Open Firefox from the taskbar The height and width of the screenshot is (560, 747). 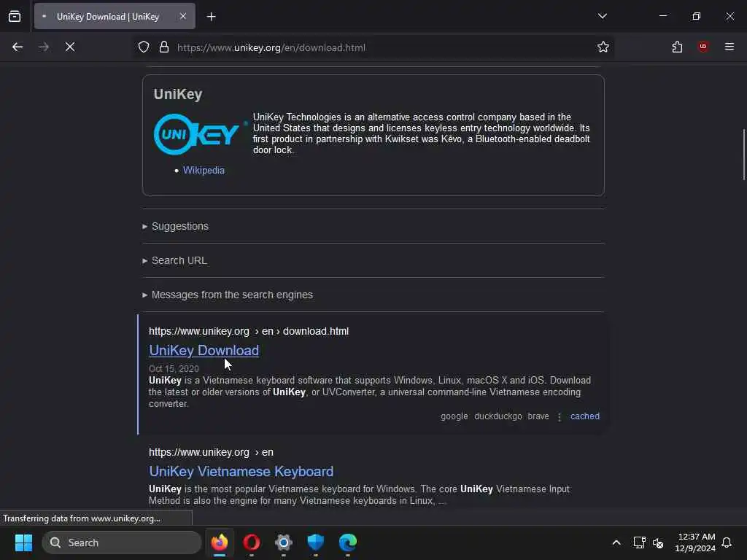click(219, 542)
